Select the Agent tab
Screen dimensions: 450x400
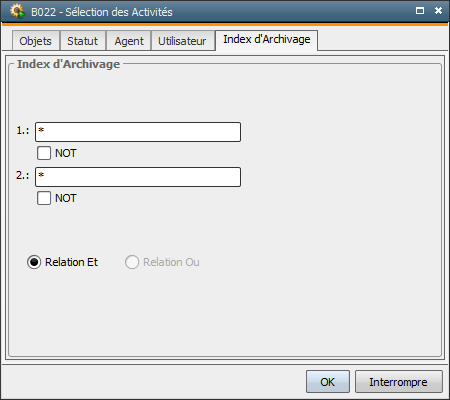coord(129,41)
